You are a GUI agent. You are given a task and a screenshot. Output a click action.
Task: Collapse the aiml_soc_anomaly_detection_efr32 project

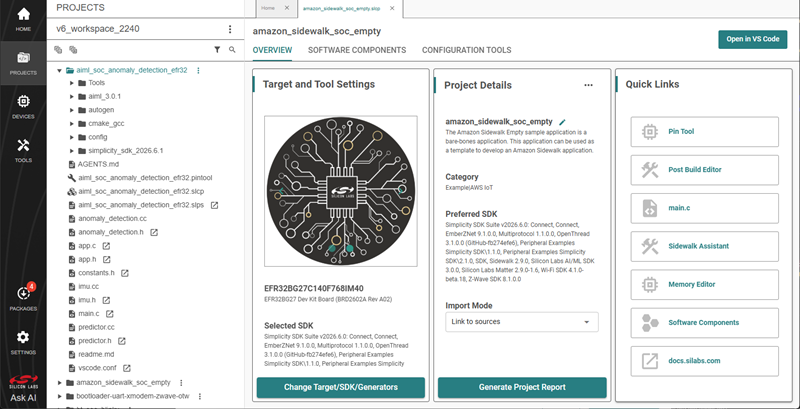(x=60, y=70)
